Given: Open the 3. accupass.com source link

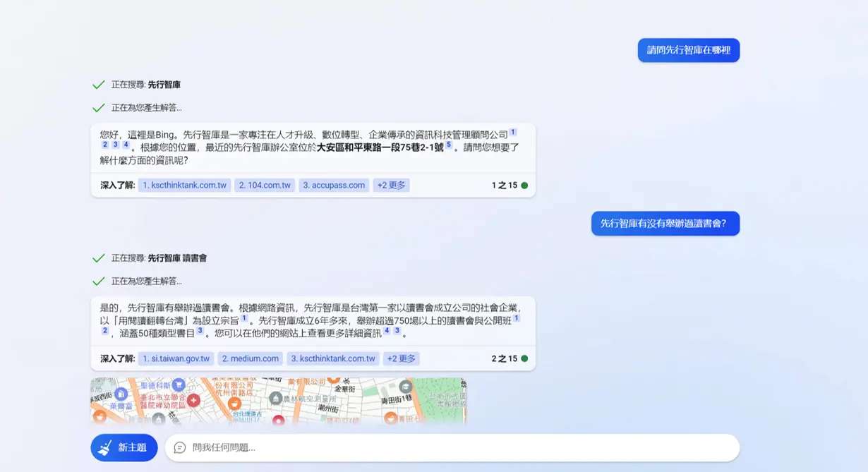Looking at the screenshot, I should coord(334,186).
